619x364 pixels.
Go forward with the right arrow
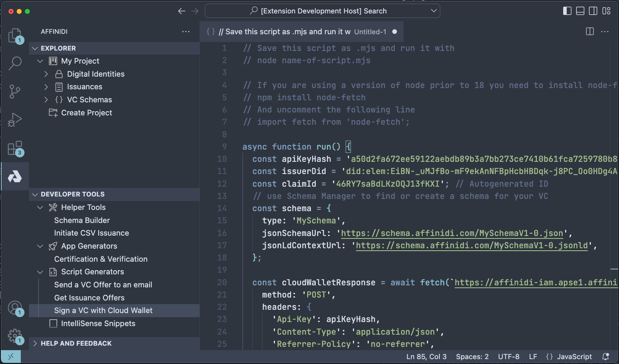195,11
